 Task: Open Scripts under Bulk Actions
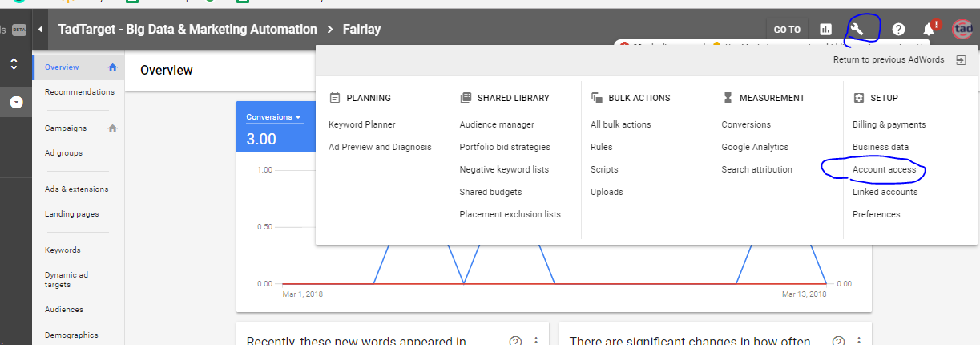point(605,169)
